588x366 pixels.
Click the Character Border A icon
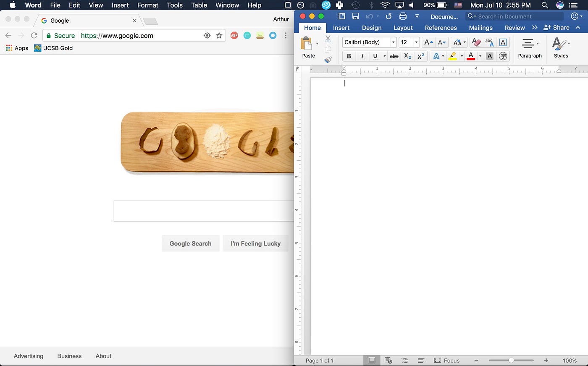[x=503, y=42]
